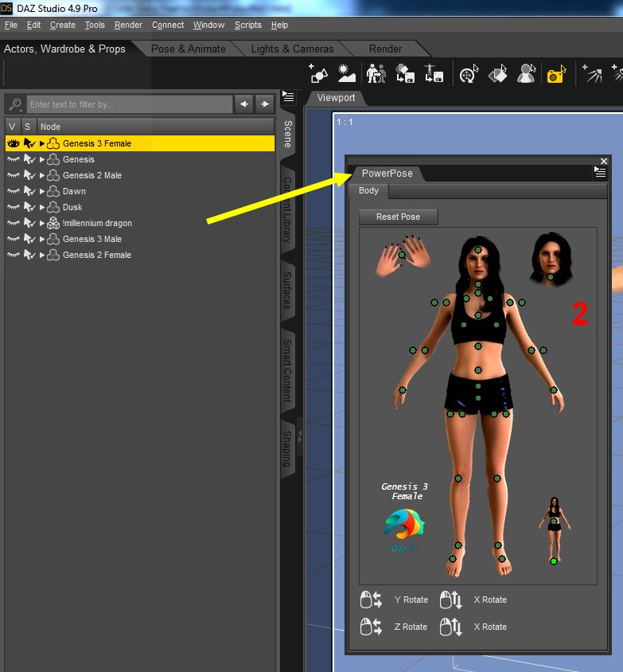The width and height of the screenshot is (623, 672).
Task: Click the head close-up thumbnail in PowerPose
Action: [x=551, y=260]
